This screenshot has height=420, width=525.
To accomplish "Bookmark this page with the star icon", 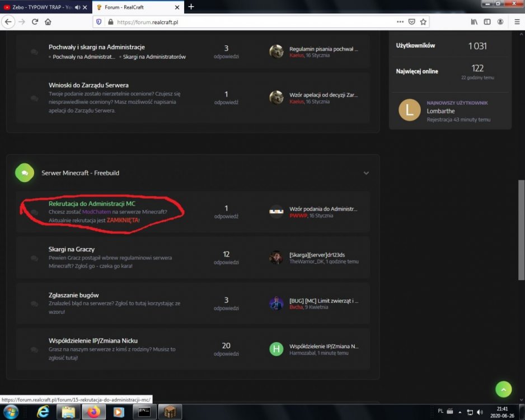I will [424, 22].
